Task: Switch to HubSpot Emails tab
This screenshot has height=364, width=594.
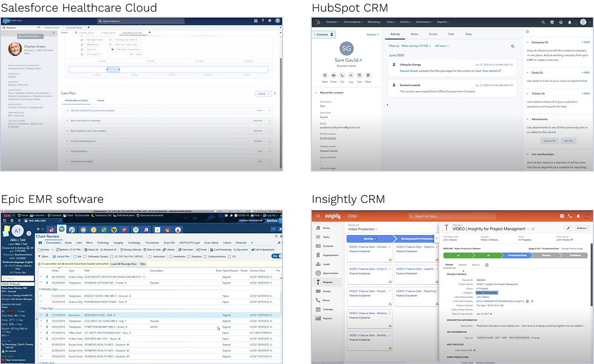Action: [x=433, y=34]
